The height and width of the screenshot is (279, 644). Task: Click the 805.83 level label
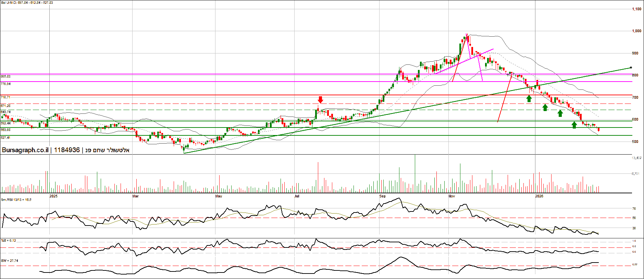(x=5, y=76)
